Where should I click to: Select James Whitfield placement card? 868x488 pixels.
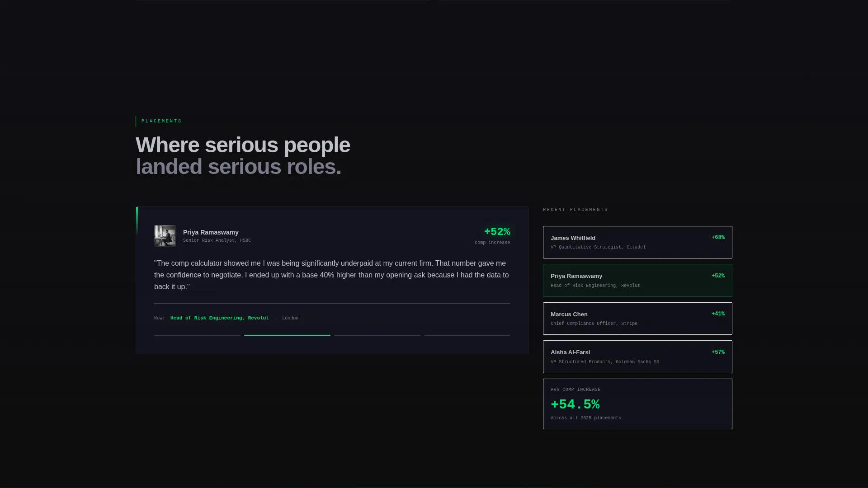tap(637, 242)
